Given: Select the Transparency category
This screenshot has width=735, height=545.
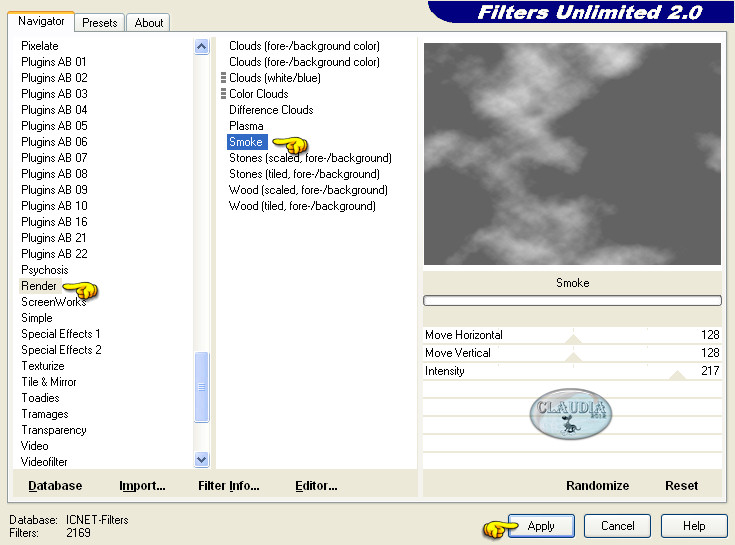Looking at the screenshot, I should [53, 430].
